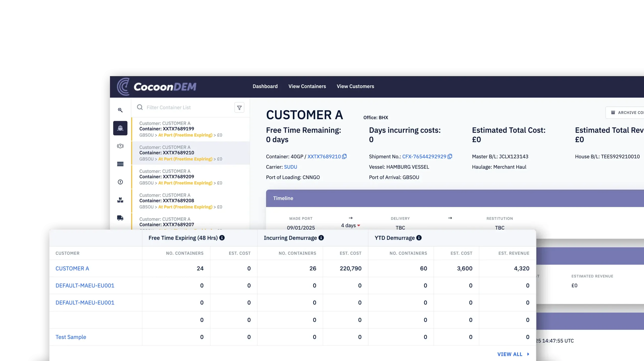
Task: Select container XXTX7689208 in list
Action: 191,201
